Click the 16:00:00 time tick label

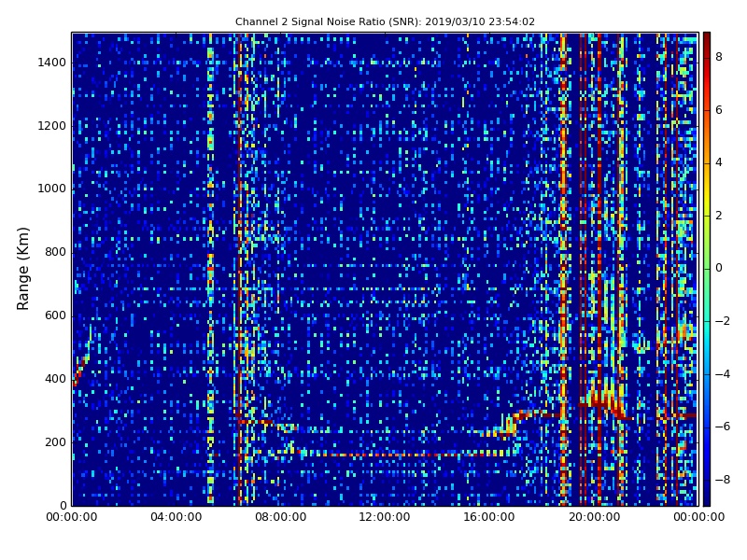(x=489, y=517)
